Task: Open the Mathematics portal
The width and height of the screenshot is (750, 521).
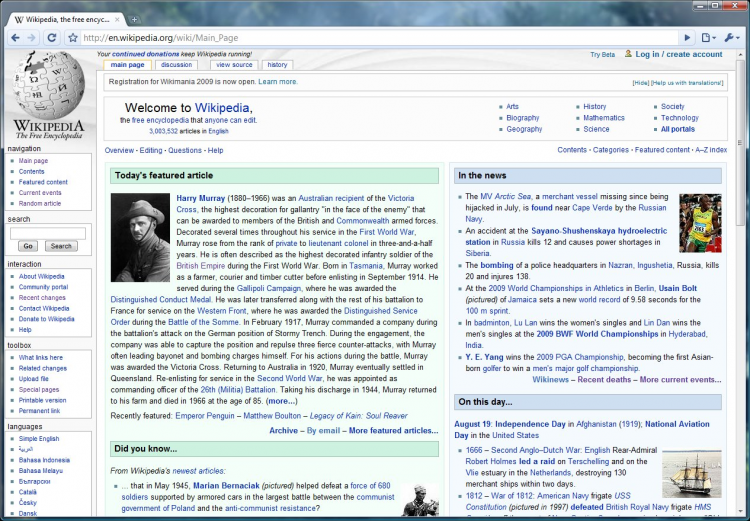Action: (604, 118)
